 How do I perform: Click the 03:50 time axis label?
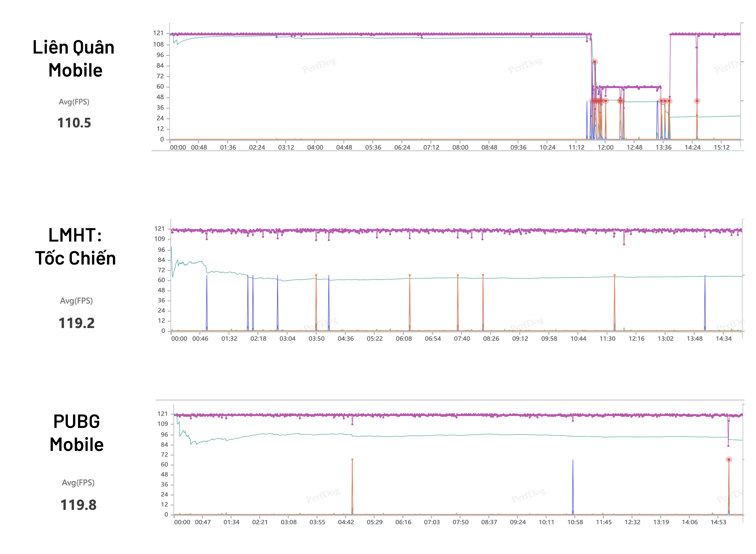tap(317, 339)
